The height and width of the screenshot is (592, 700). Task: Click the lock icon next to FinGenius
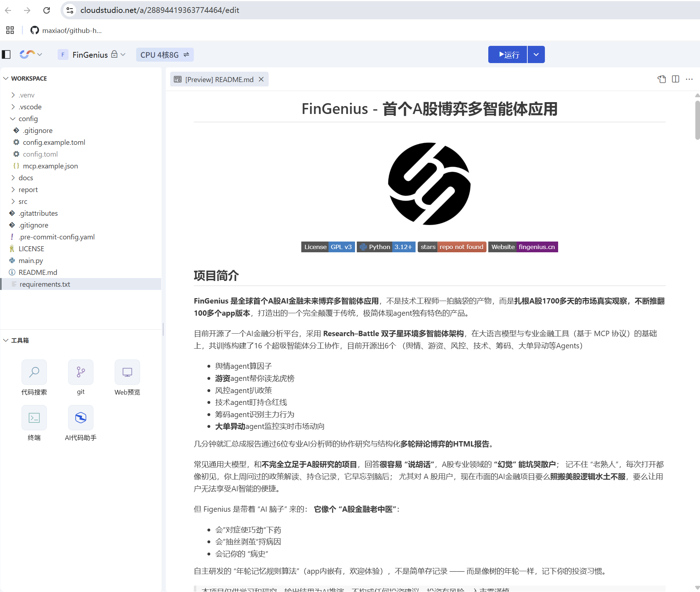coord(114,54)
